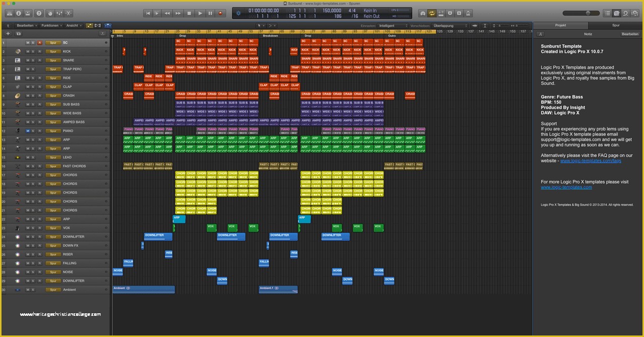
Task: Record-enable the CLAP track
Action: coord(39,87)
